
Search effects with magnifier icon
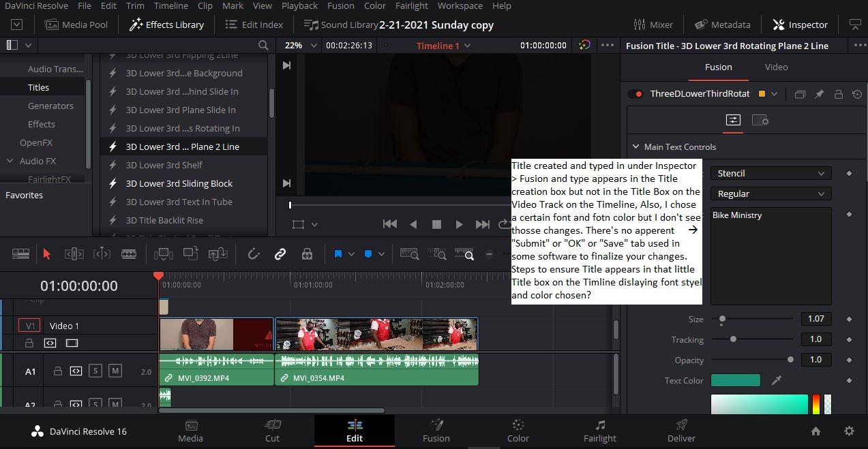point(263,46)
